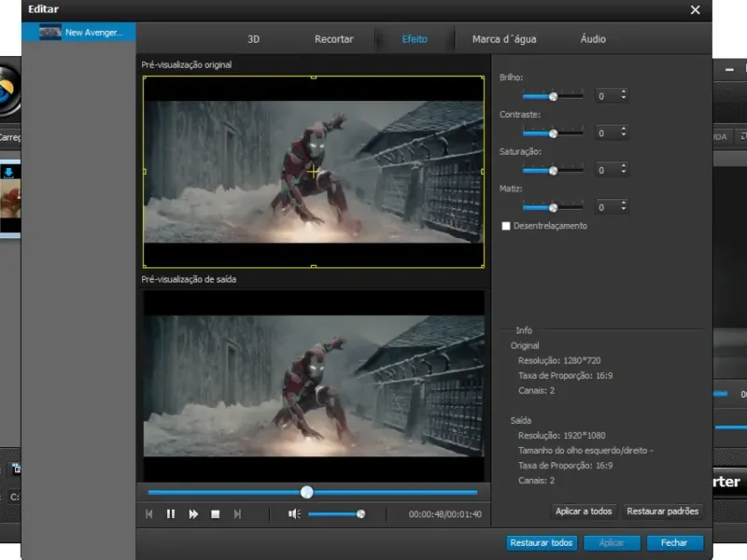Click the Restaurar padrões button
747x560 pixels.
coord(662,511)
